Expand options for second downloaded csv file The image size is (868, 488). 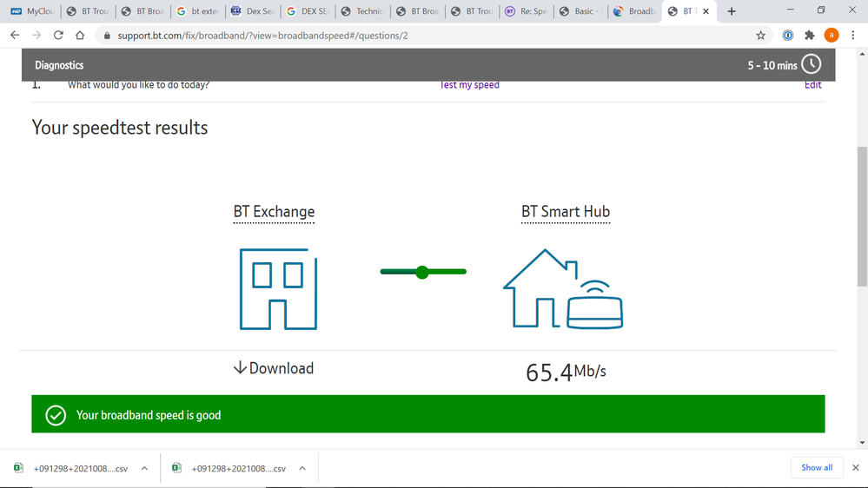click(302, 468)
